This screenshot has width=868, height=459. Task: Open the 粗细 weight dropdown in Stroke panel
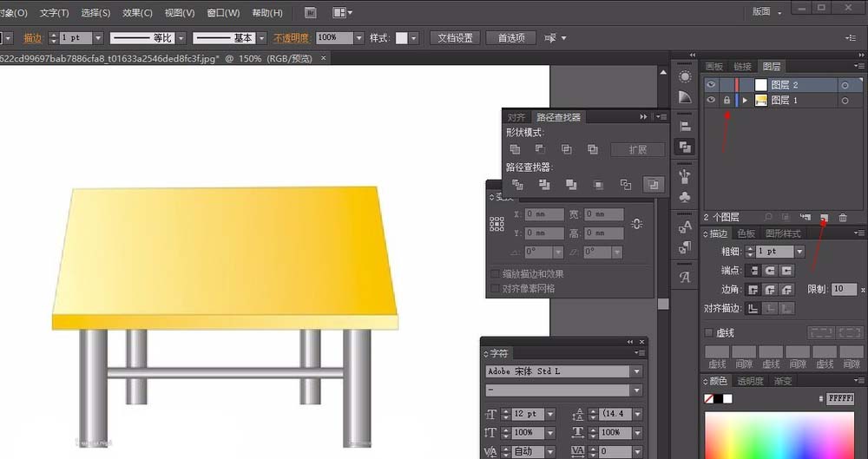[799, 252]
